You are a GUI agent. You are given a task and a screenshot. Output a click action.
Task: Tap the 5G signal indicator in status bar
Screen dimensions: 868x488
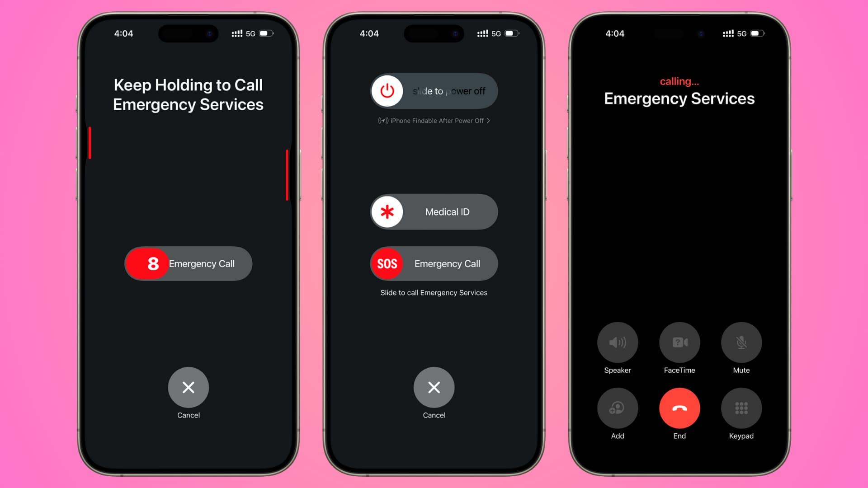coord(250,33)
